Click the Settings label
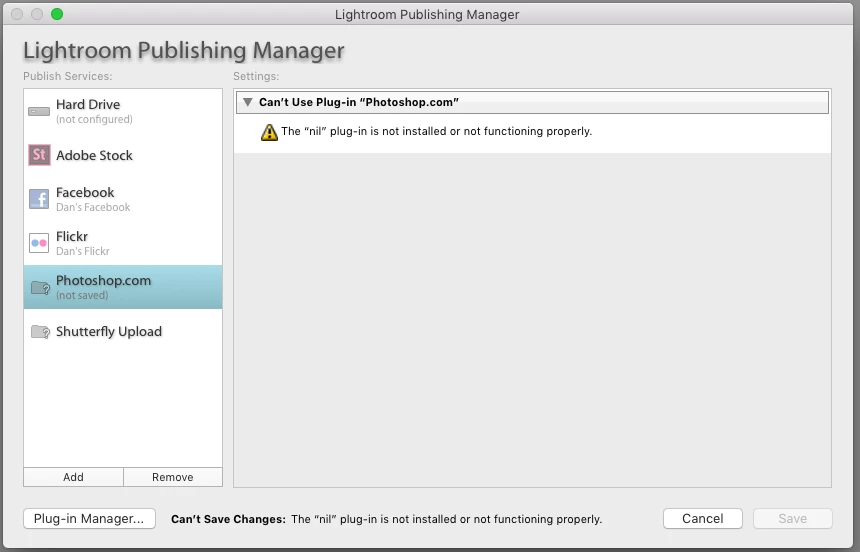 point(256,76)
